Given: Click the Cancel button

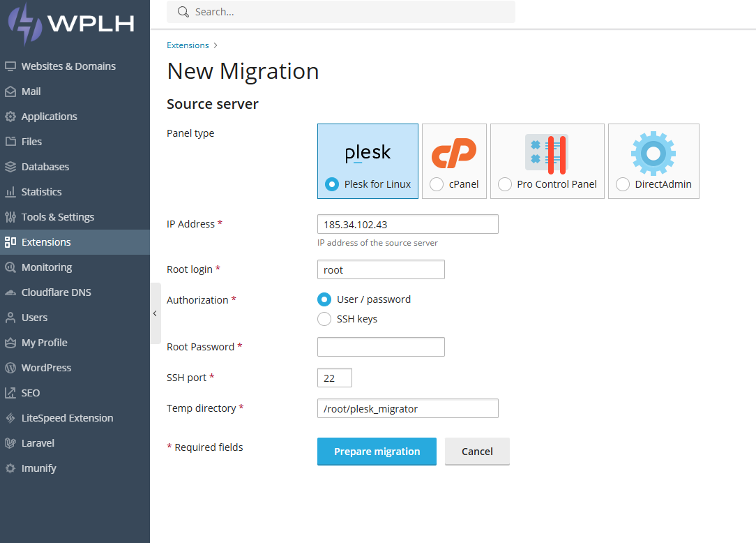Looking at the screenshot, I should [x=477, y=452].
